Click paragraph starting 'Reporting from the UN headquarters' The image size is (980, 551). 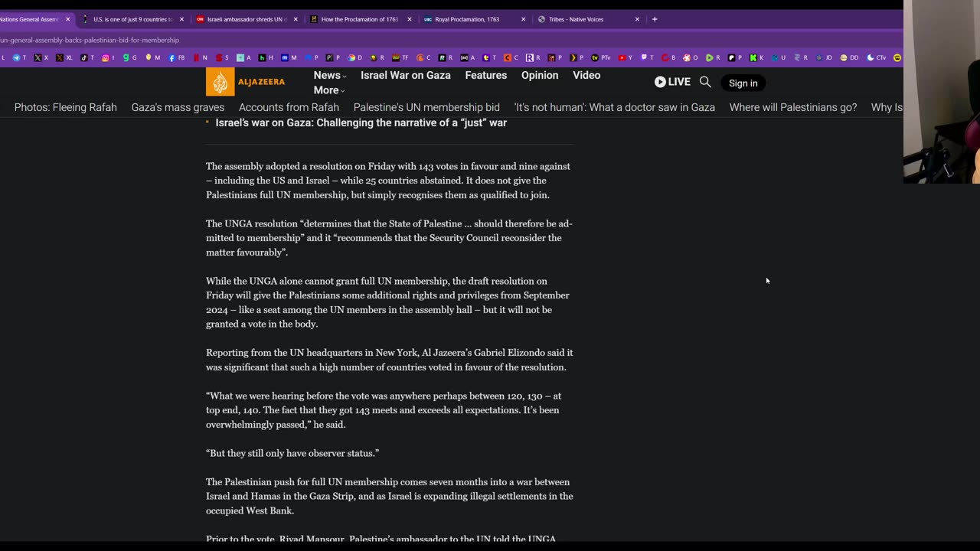click(390, 360)
